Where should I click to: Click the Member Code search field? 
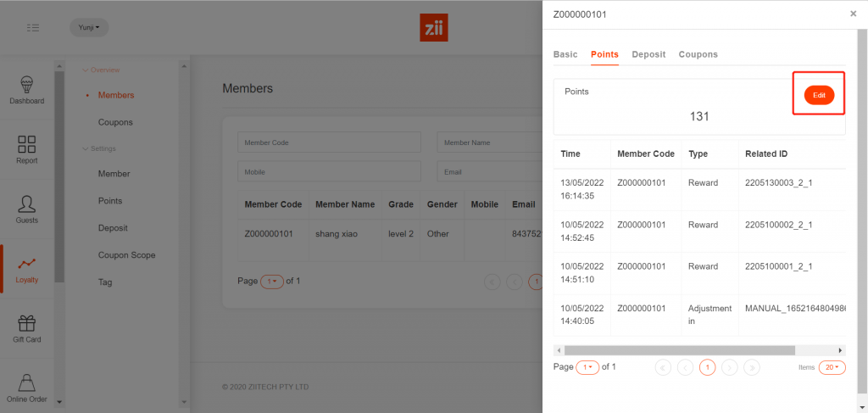[329, 142]
